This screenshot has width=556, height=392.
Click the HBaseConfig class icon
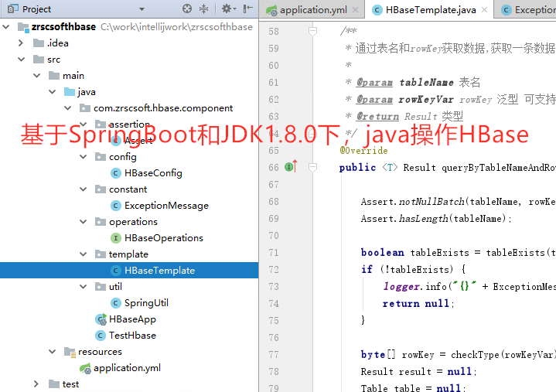(115, 173)
